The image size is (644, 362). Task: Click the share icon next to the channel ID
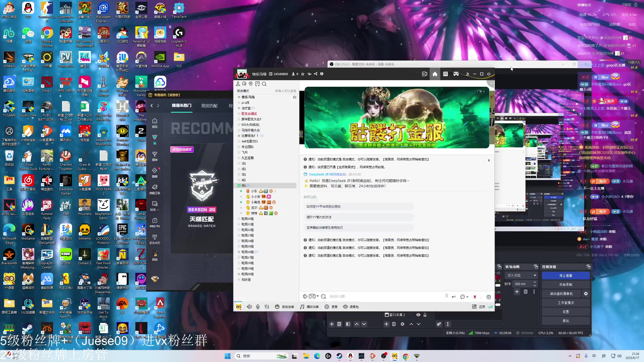click(315, 74)
